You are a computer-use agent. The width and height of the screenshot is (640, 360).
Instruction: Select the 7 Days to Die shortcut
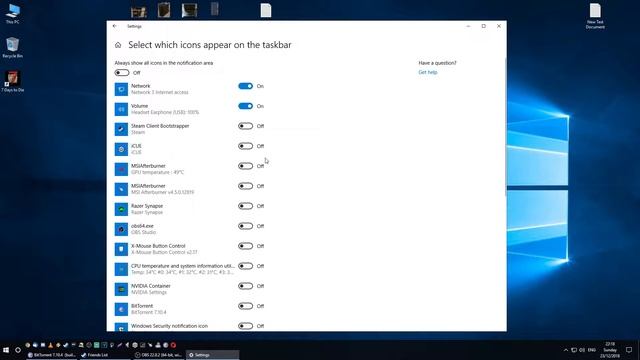pyautogui.click(x=13, y=81)
